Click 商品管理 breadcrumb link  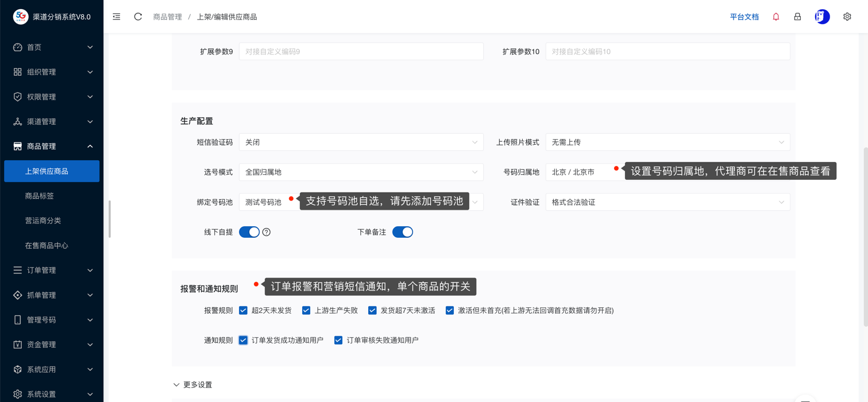167,17
